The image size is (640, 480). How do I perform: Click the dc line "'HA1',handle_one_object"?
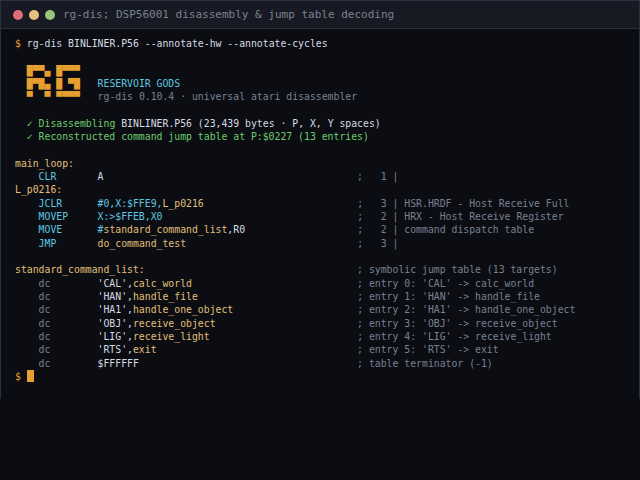click(165, 309)
